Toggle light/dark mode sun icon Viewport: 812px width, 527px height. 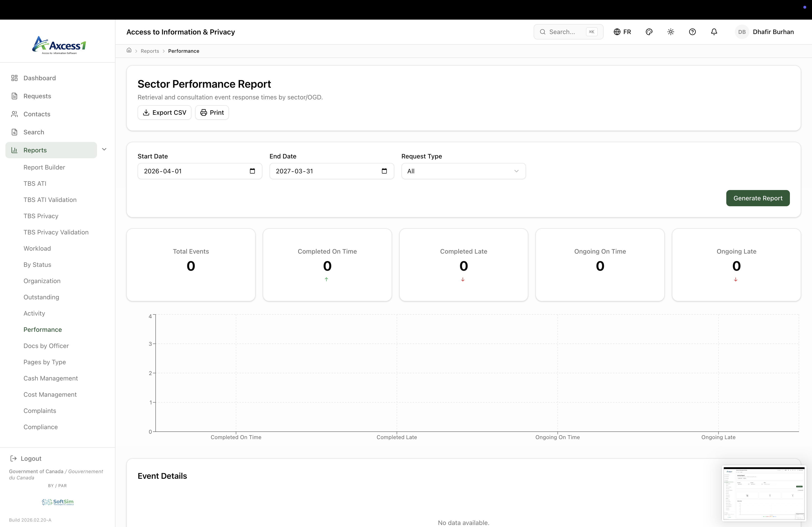click(x=671, y=32)
